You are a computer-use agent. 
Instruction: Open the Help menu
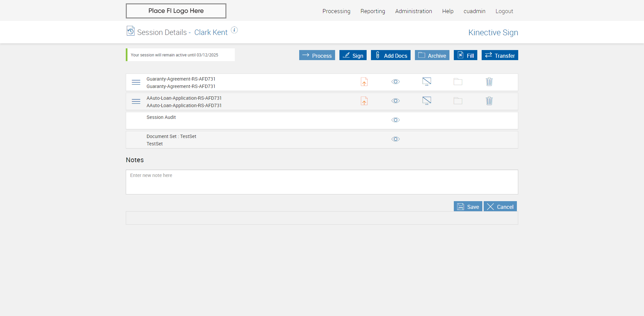pos(448,11)
